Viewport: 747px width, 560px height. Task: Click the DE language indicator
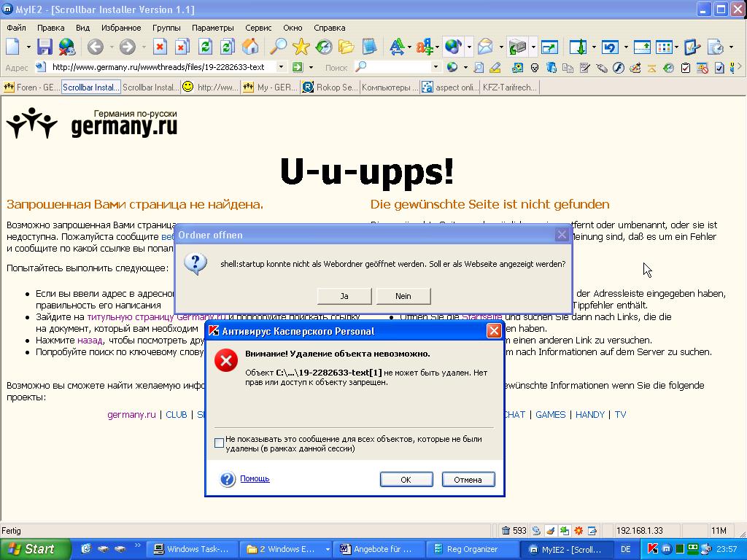(625, 549)
